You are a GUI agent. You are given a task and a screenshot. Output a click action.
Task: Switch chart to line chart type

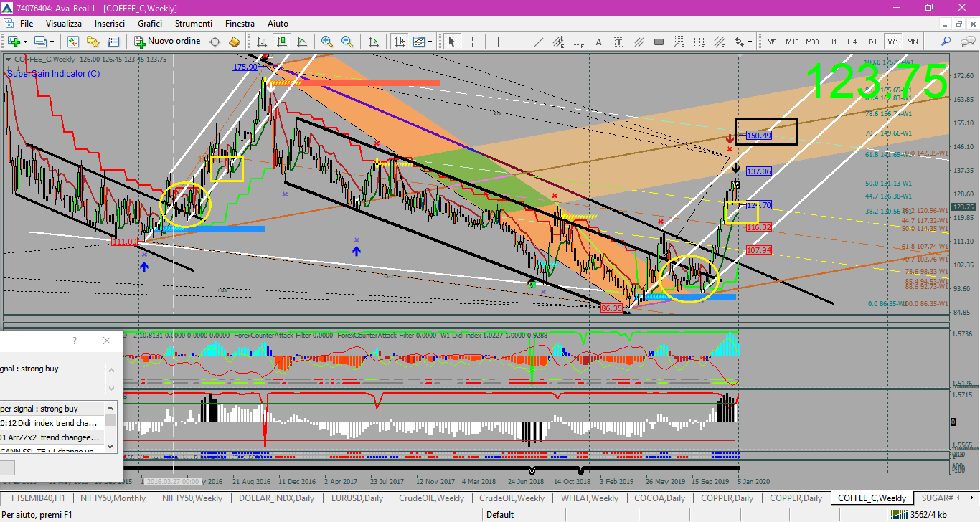click(x=302, y=41)
